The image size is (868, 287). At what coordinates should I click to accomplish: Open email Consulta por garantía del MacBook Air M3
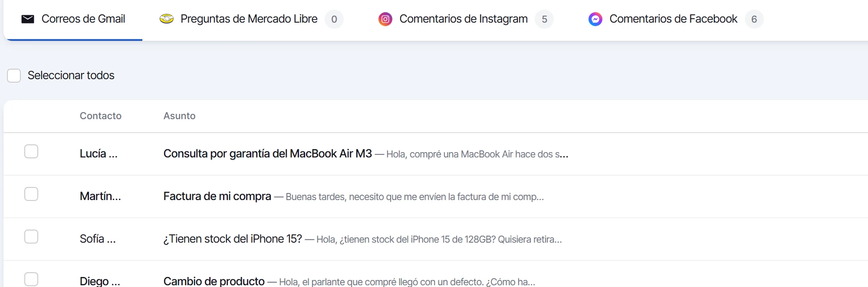click(268, 153)
